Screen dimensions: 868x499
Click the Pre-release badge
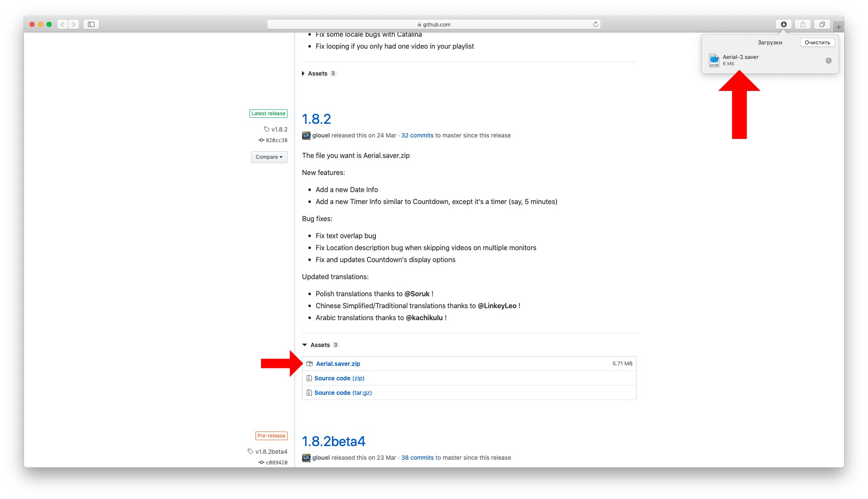[x=271, y=436]
